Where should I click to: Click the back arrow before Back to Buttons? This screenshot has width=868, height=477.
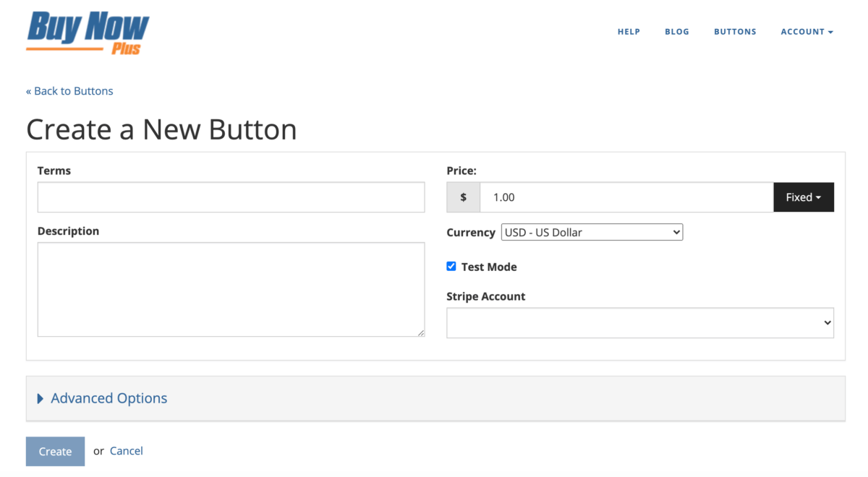point(30,90)
